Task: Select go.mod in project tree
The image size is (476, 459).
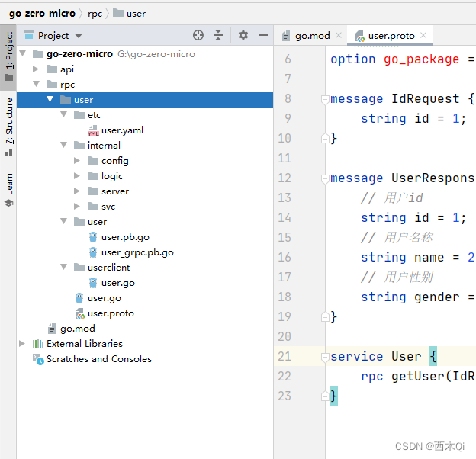Action: coord(77,329)
